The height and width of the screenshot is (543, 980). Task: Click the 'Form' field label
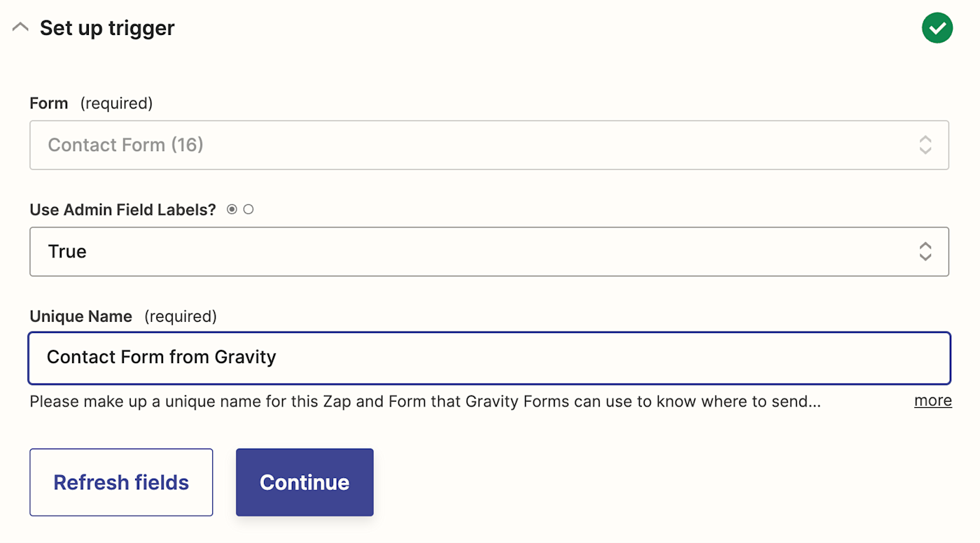(49, 104)
